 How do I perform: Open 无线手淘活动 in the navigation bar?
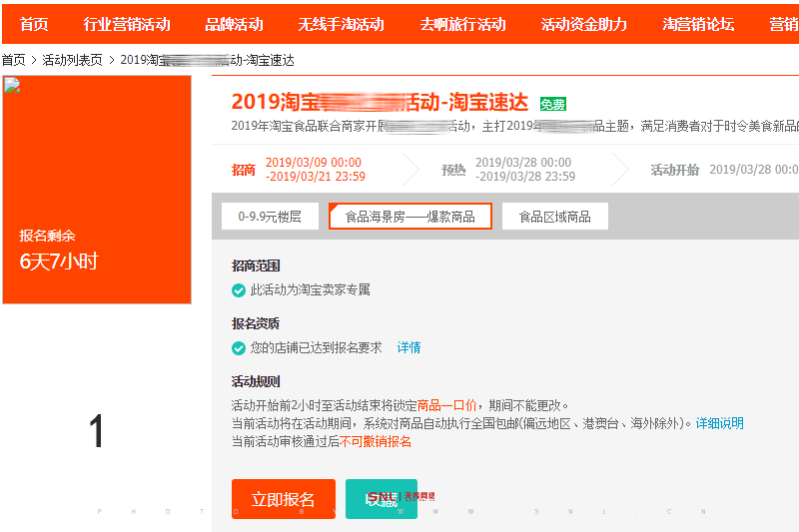tap(341, 24)
